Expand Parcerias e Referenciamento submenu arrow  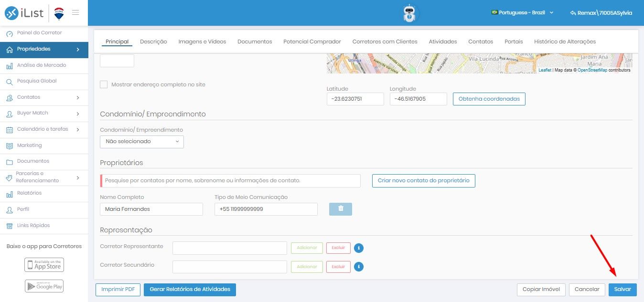78,177
